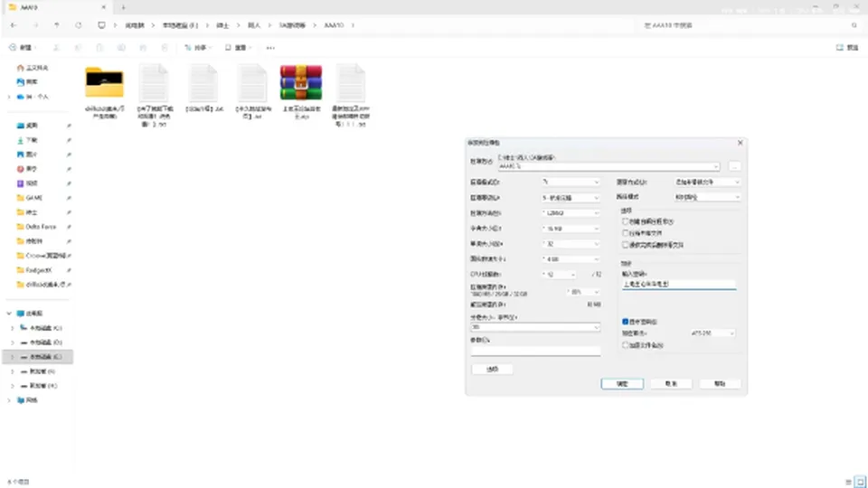Switch to large icons view in the status bar
868x488 pixels.
coord(860,482)
